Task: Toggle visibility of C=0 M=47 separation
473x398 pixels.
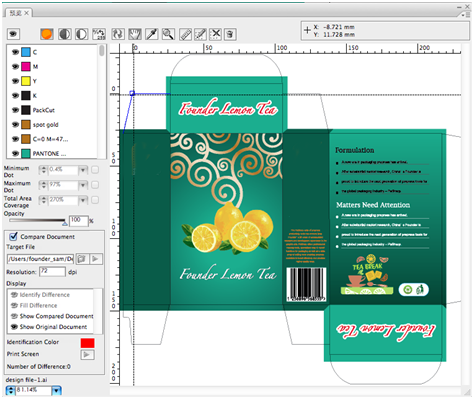Action: pos(15,139)
